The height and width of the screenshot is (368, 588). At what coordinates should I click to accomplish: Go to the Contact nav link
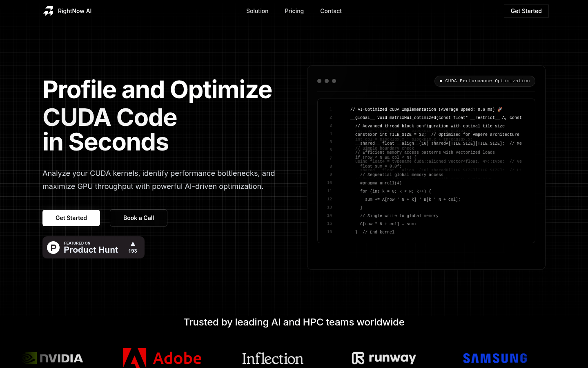coord(331,11)
